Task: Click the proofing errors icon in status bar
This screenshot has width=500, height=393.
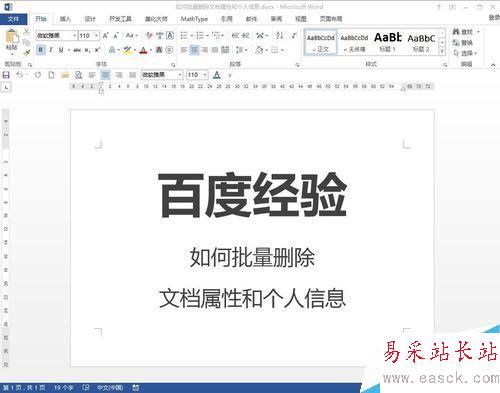Action: coord(86,388)
